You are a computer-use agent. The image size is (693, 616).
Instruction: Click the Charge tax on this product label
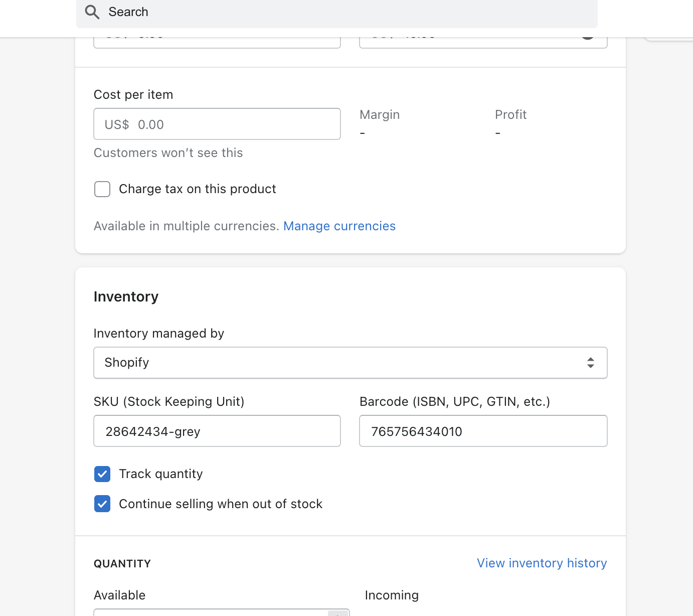198,189
